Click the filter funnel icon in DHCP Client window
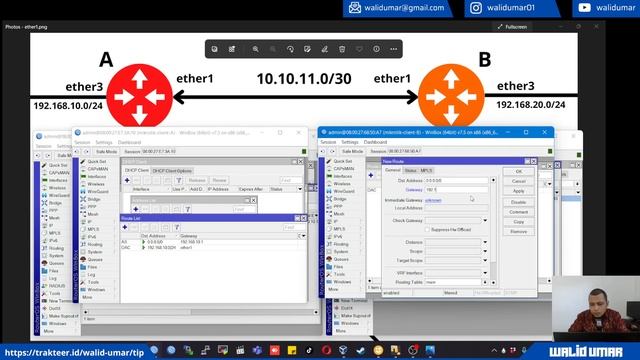The width and height of the screenshot is (640, 360). pyautogui.click(x=179, y=180)
